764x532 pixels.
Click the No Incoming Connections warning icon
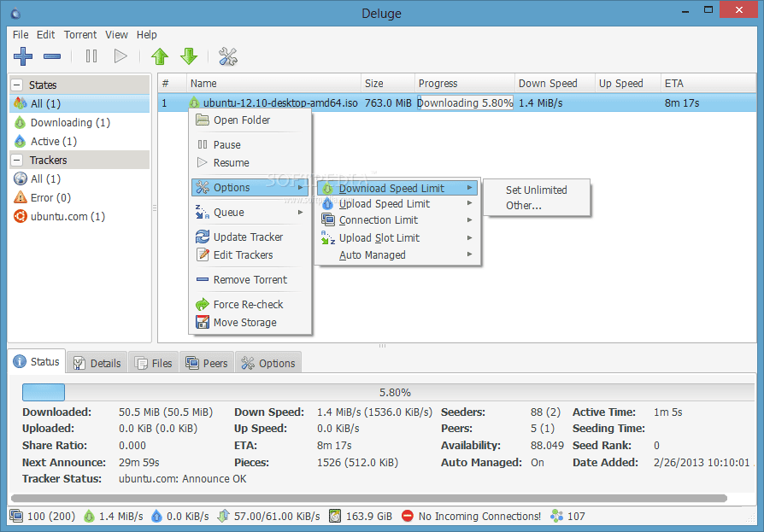[x=408, y=516]
